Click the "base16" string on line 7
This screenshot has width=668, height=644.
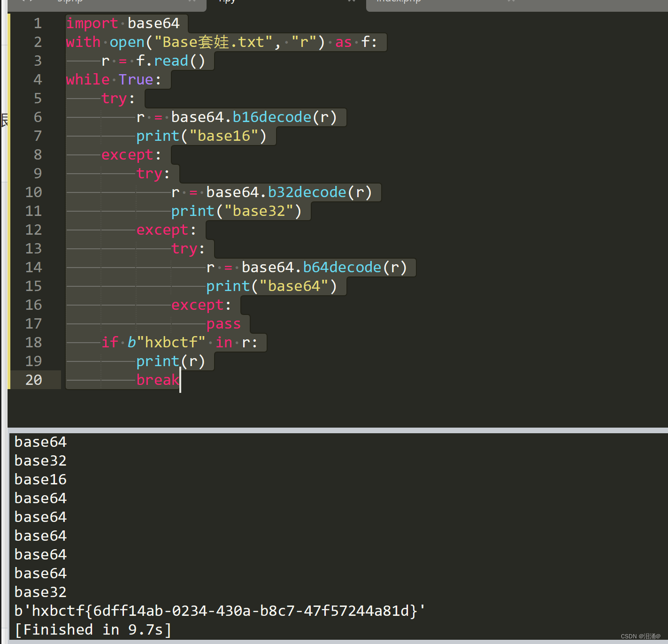(224, 136)
